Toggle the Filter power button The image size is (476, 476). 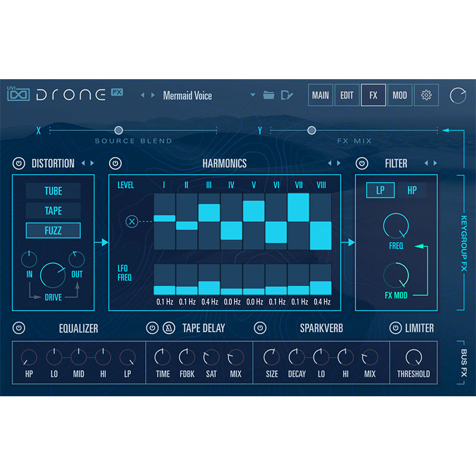pos(362,163)
